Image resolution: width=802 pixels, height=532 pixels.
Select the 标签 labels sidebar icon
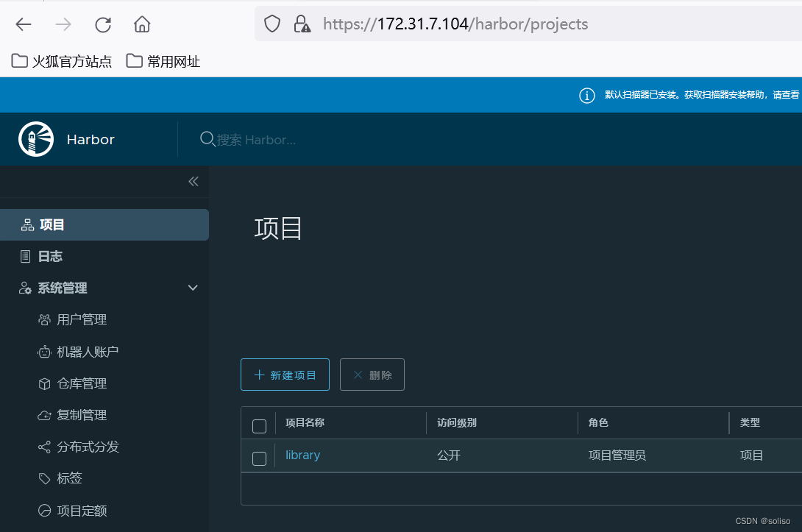pos(46,478)
